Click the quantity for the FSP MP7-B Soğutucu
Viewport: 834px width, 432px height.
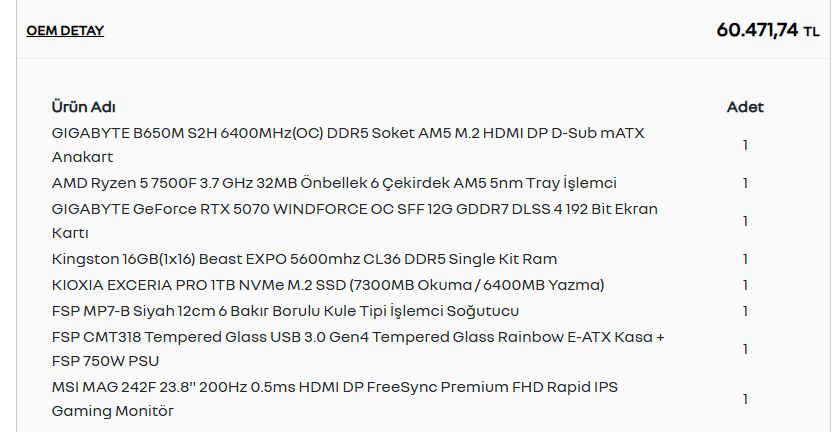745,311
